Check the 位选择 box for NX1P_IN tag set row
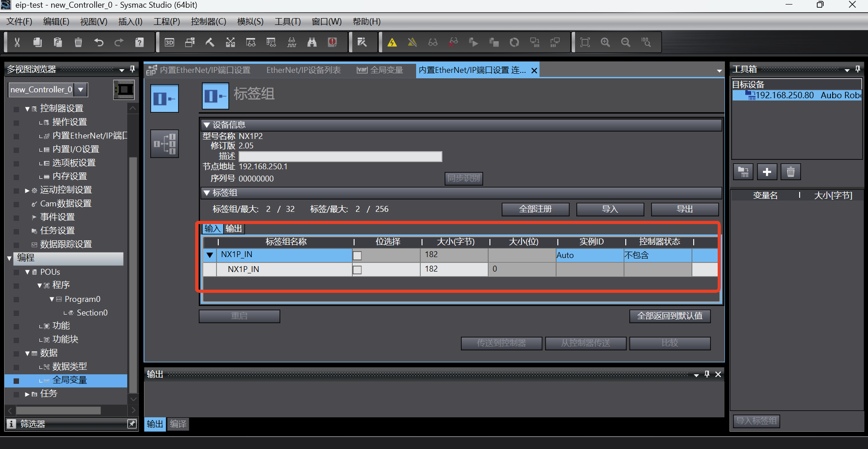Screen dimensions: 868x449 click(x=357, y=256)
